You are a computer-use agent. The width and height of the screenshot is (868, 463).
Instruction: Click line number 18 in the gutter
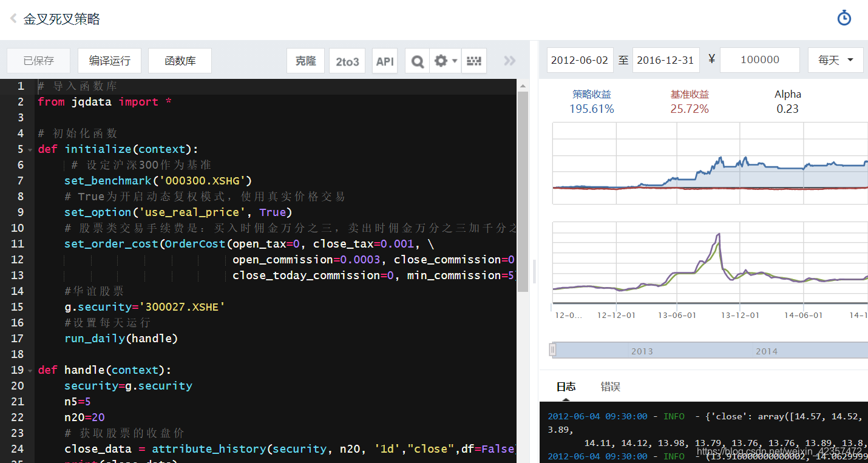[17, 354]
